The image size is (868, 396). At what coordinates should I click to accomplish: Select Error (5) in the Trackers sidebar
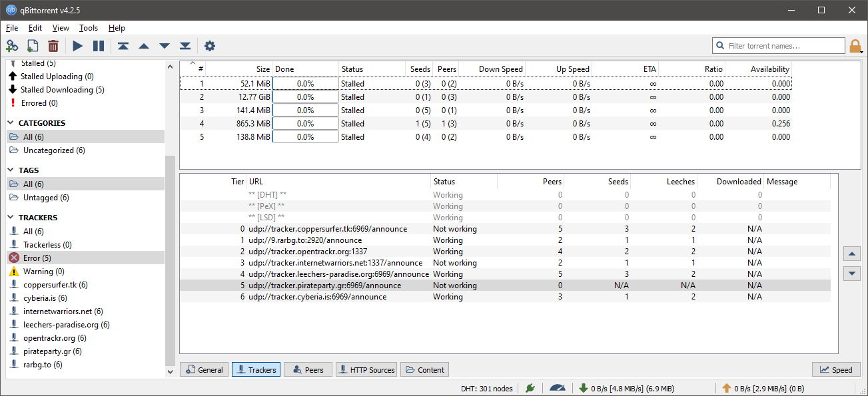(85, 258)
